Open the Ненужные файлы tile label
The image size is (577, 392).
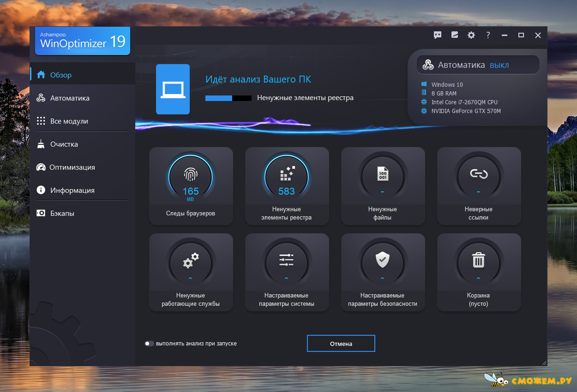[383, 214]
